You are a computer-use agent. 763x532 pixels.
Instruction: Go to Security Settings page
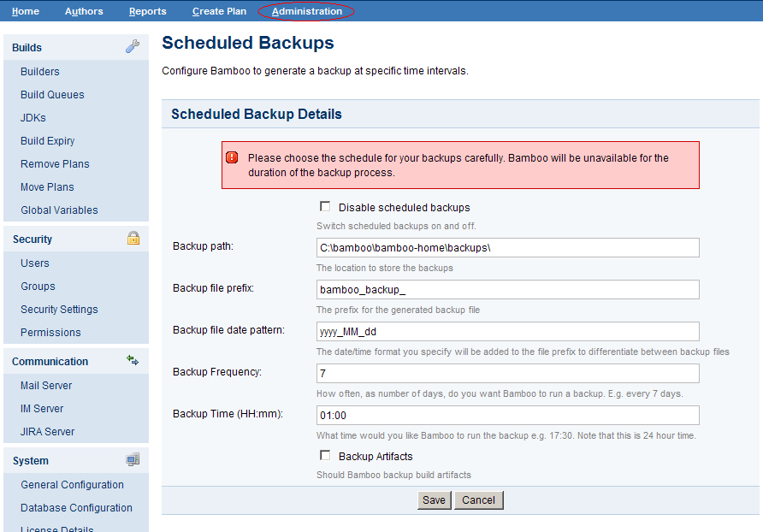click(59, 309)
